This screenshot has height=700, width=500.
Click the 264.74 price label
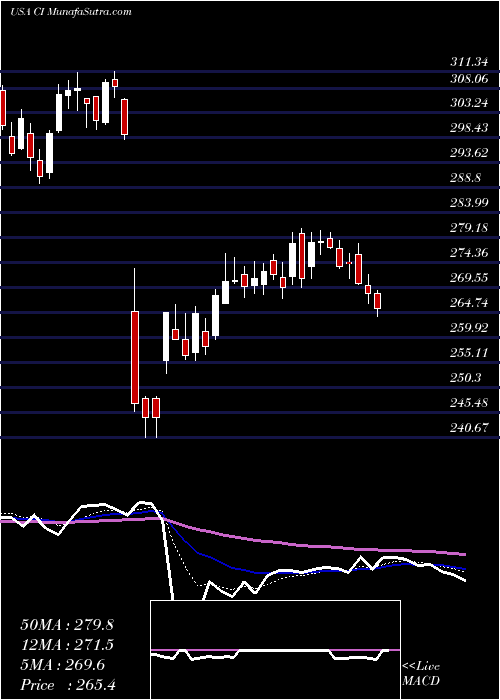point(469,303)
